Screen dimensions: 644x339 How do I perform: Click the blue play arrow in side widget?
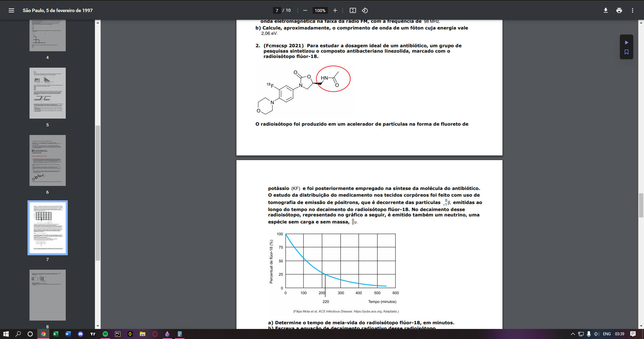pos(627,43)
